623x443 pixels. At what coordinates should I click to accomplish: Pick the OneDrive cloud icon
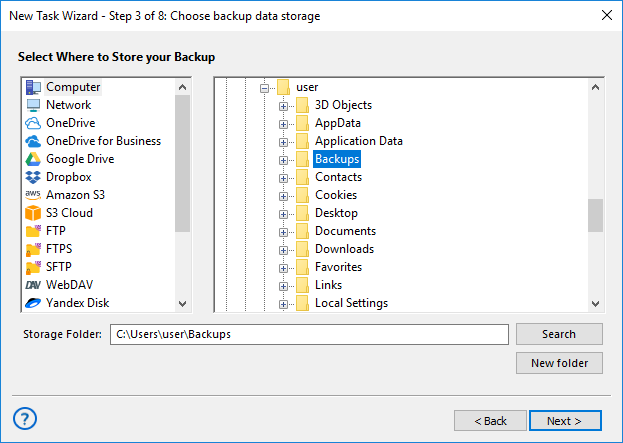coord(33,123)
